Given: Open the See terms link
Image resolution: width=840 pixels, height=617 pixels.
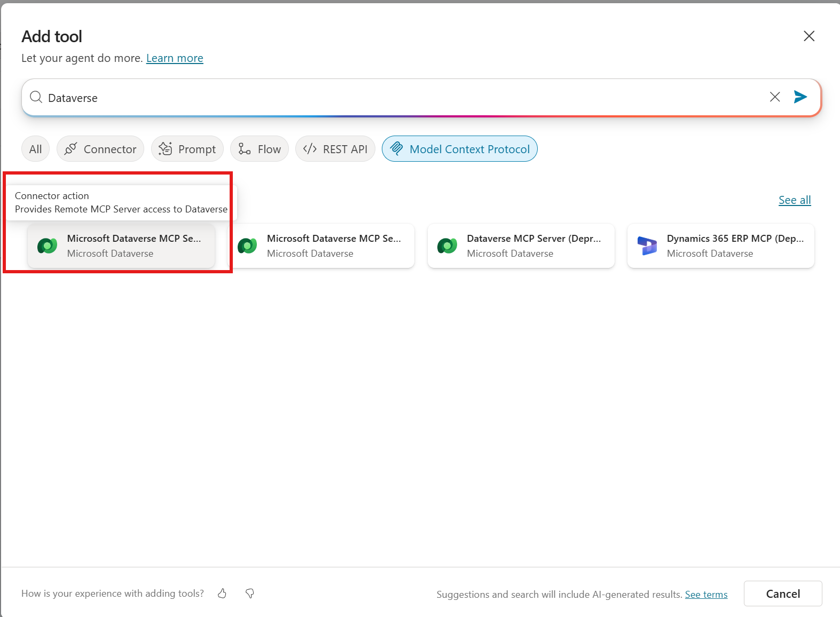Looking at the screenshot, I should pyautogui.click(x=706, y=595).
